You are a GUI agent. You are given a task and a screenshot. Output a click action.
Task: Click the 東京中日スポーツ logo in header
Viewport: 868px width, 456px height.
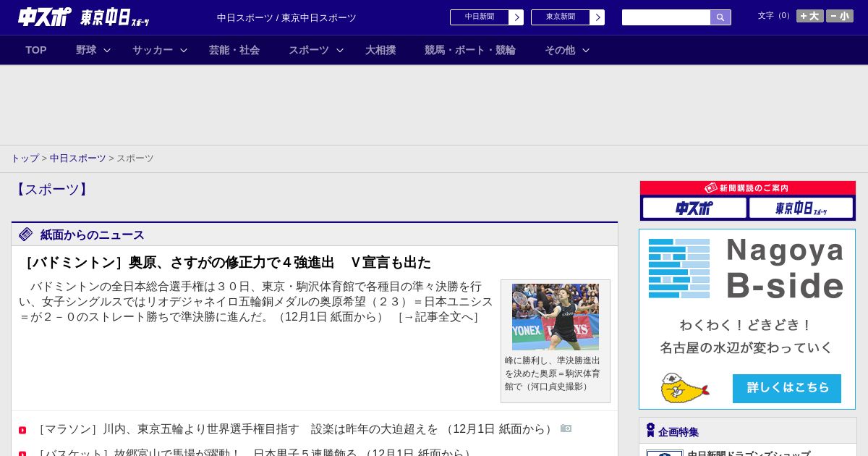tap(115, 17)
